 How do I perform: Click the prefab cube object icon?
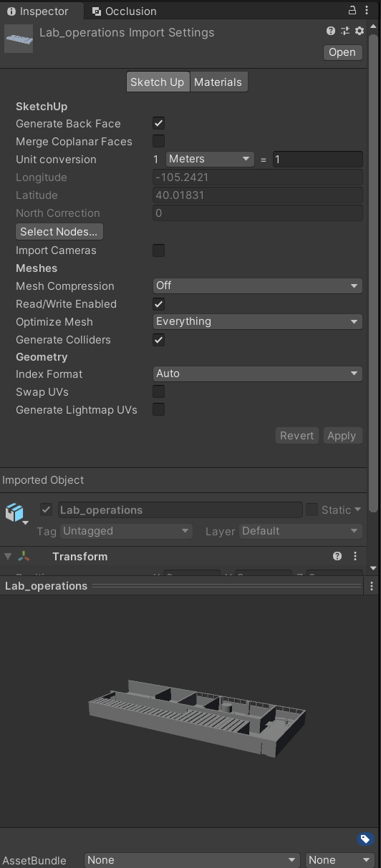point(15,512)
